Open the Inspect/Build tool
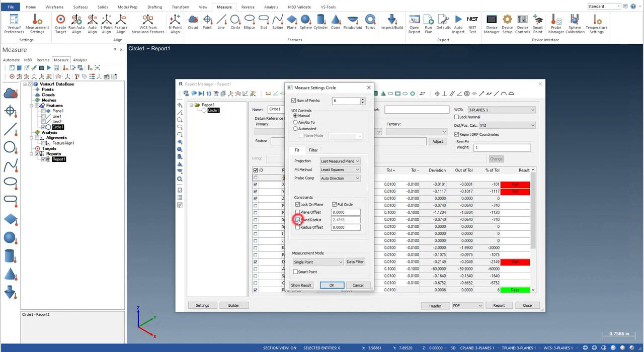The height and width of the screenshot is (352, 644). tap(392, 22)
